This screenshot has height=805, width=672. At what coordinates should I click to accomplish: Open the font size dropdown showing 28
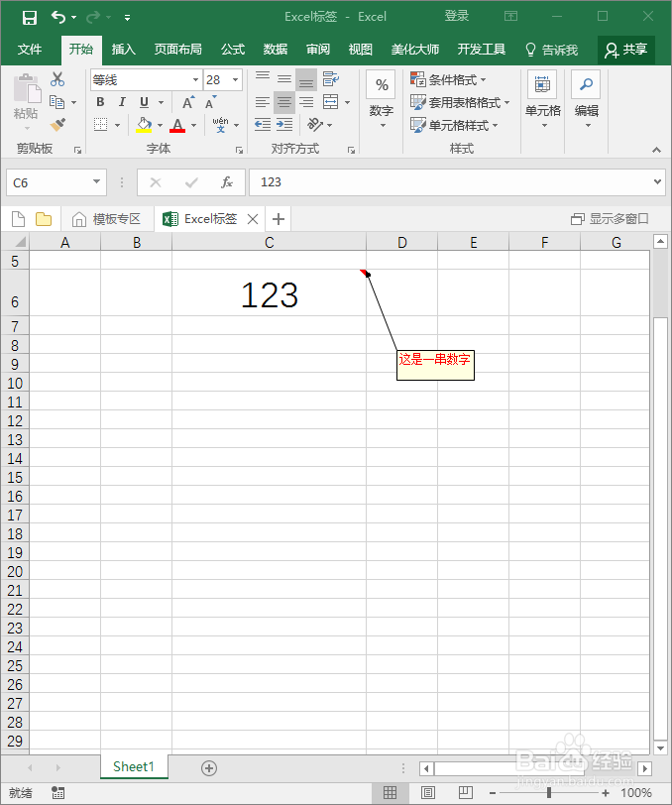[235, 79]
